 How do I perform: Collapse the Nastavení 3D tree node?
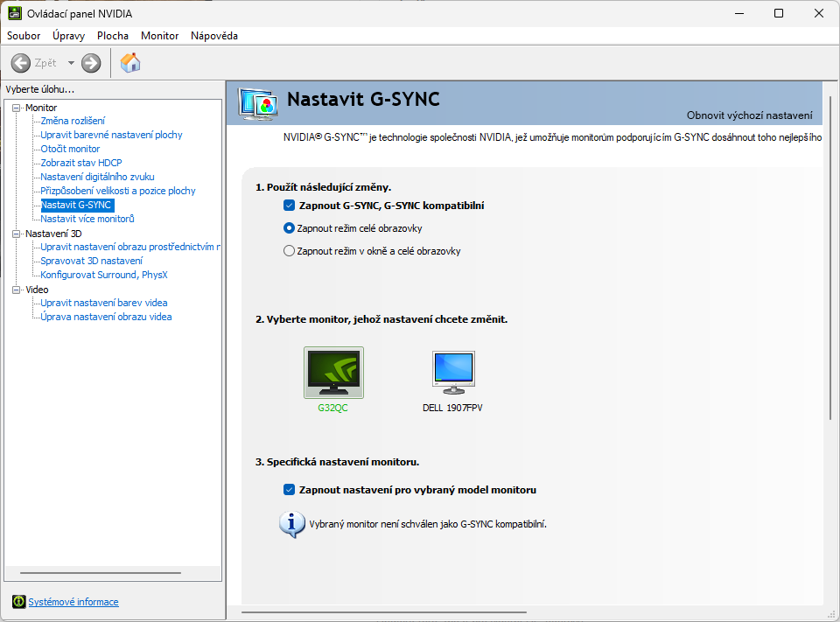pos(16,234)
